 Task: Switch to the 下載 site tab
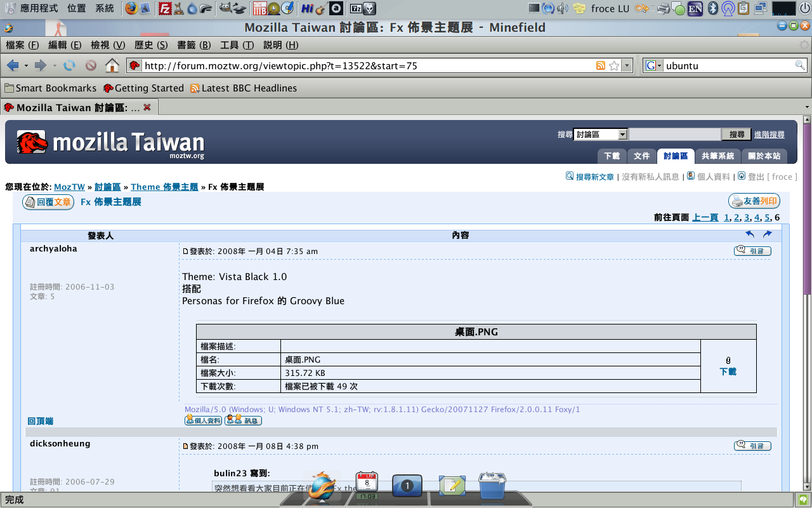pyautogui.click(x=612, y=156)
